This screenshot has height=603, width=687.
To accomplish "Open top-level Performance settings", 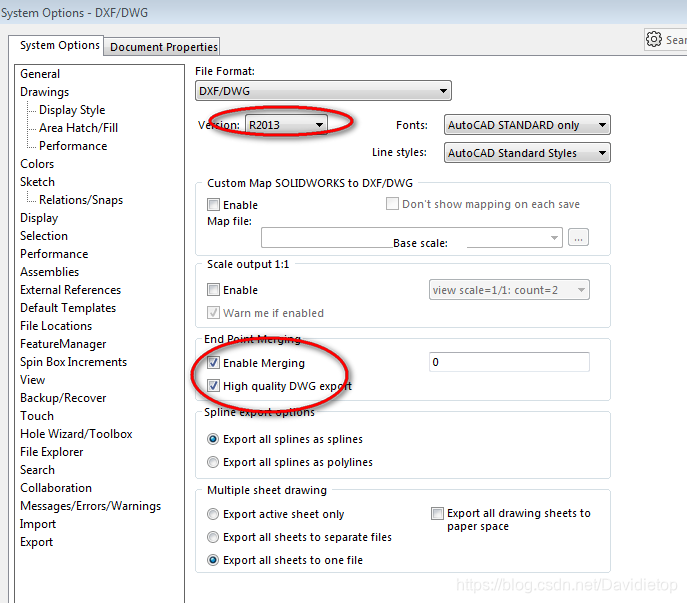I will click(x=54, y=254).
